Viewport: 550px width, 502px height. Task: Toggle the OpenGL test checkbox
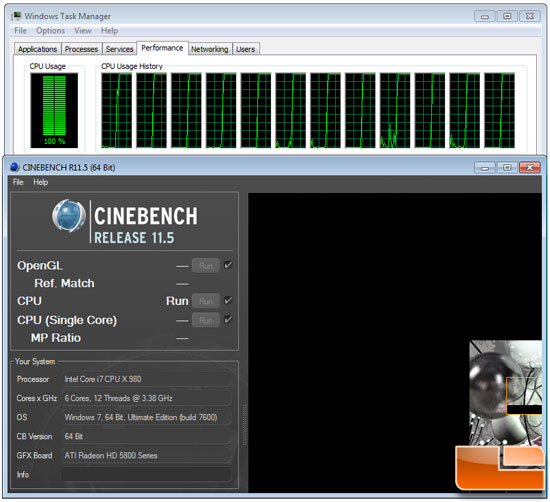pos(228,265)
